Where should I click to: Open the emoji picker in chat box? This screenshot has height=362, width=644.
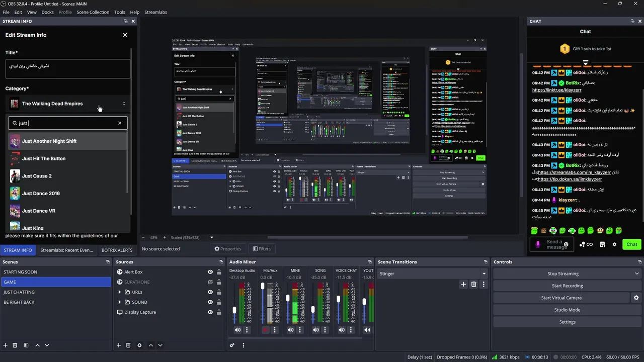[566, 244]
